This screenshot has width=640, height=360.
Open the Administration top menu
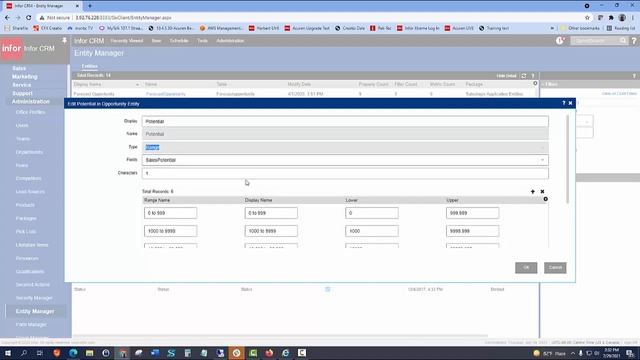[x=230, y=41]
